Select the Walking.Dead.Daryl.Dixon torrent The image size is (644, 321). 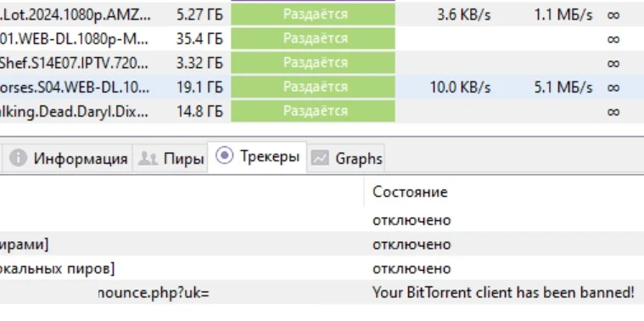coord(322,111)
